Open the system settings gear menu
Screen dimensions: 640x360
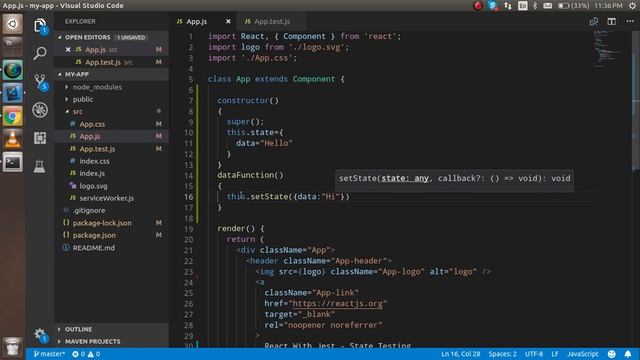click(x=632, y=5)
